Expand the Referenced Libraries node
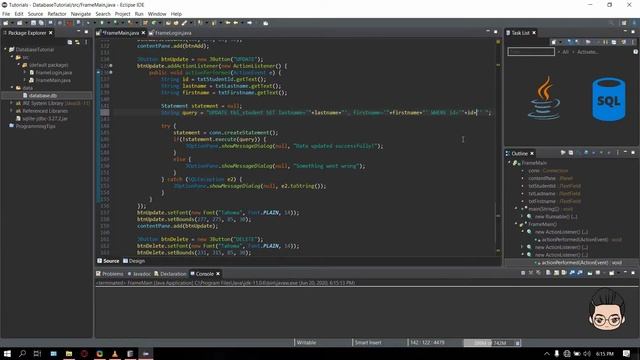 (11, 111)
